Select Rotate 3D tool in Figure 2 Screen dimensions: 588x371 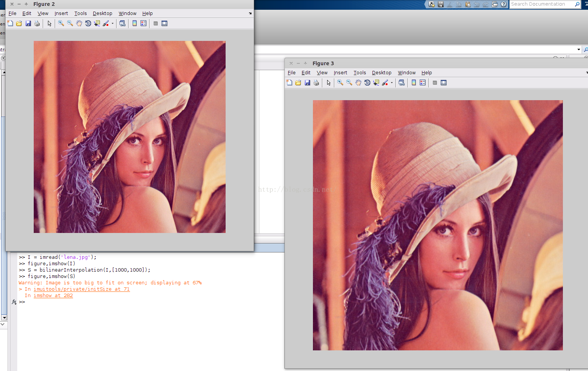(x=88, y=23)
